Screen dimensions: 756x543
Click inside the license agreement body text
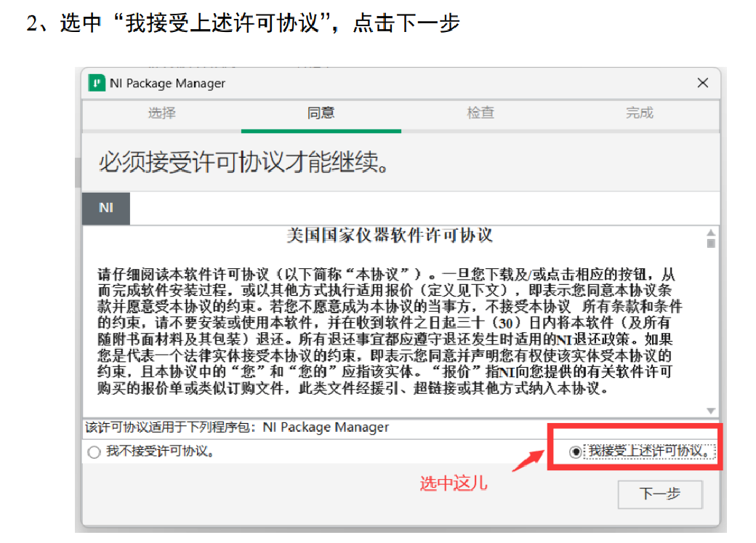[x=389, y=331]
